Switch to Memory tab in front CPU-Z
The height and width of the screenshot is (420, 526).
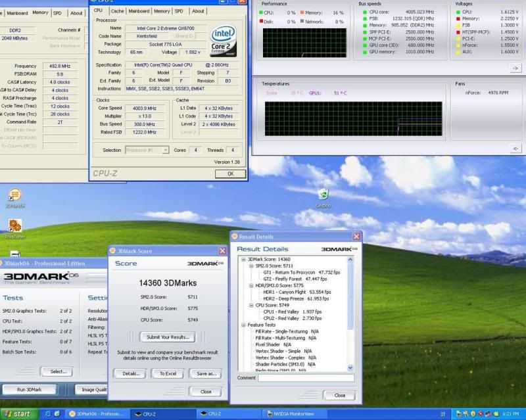point(162,11)
